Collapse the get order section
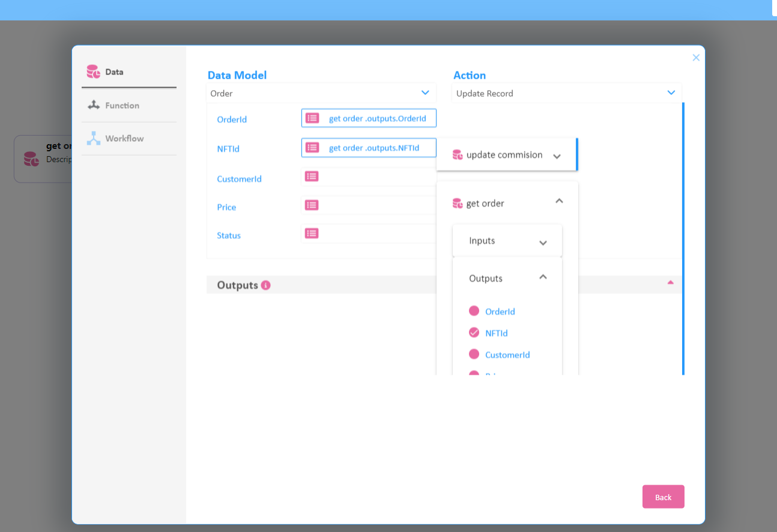777x532 pixels. tap(559, 201)
